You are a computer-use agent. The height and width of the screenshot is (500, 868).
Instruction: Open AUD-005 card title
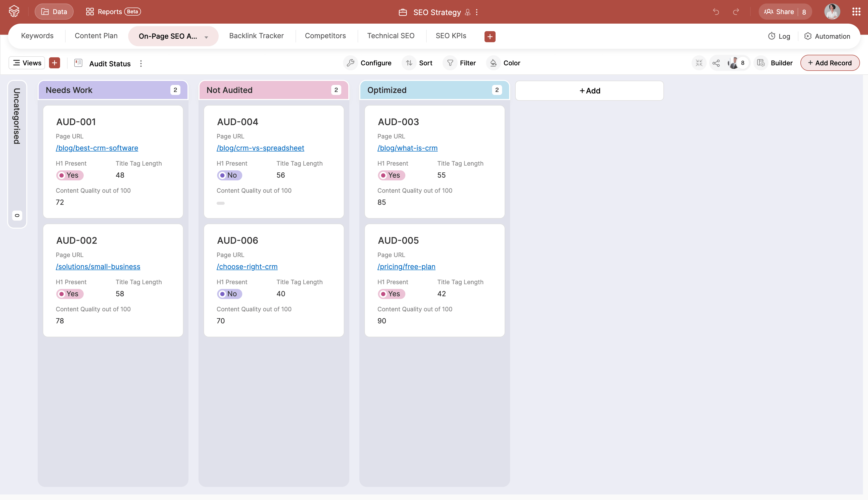(x=398, y=240)
